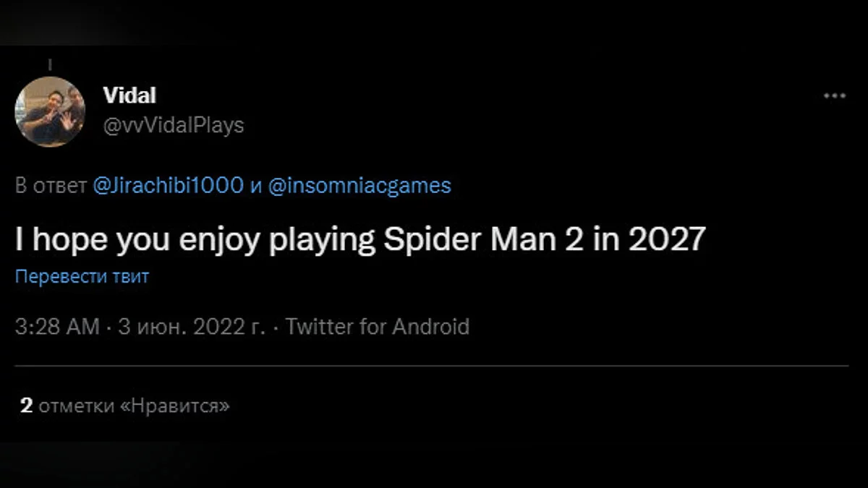Screen dimensions: 868x488
Task: Show who liked via отметки «Нравится»
Action: pyautogui.click(x=134, y=406)
